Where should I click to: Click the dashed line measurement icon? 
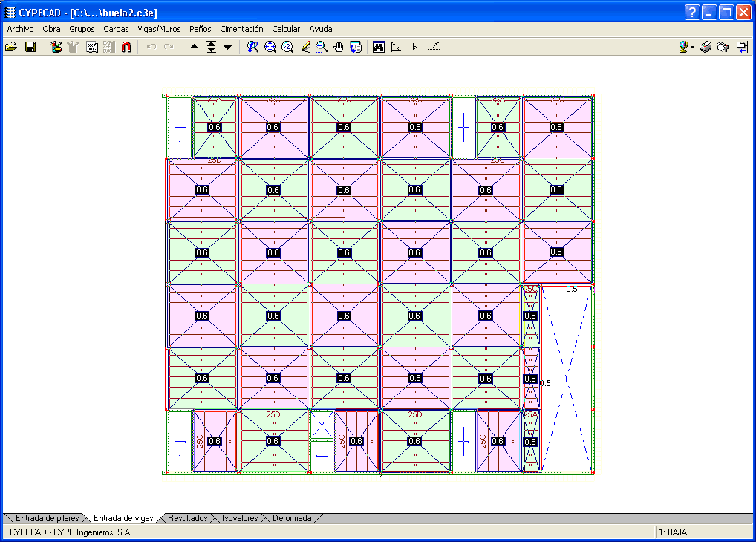coord(434,47)
